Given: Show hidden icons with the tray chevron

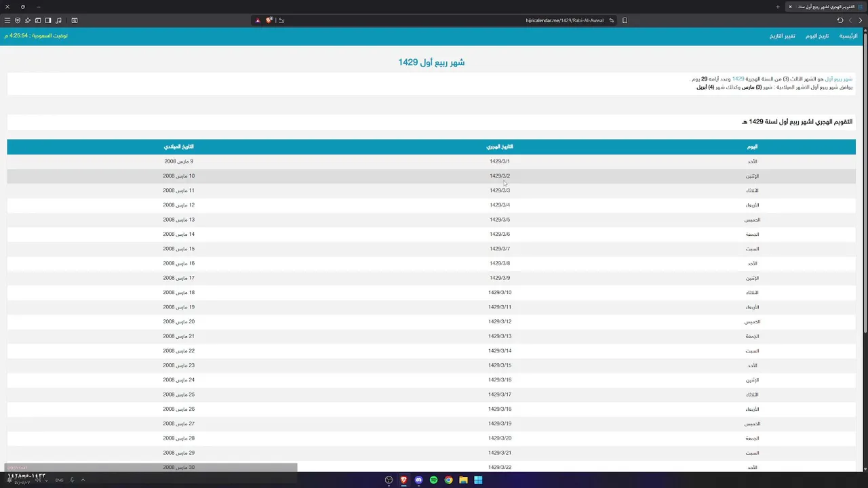Looking at the screenshot, I should (x=83, y=480).
